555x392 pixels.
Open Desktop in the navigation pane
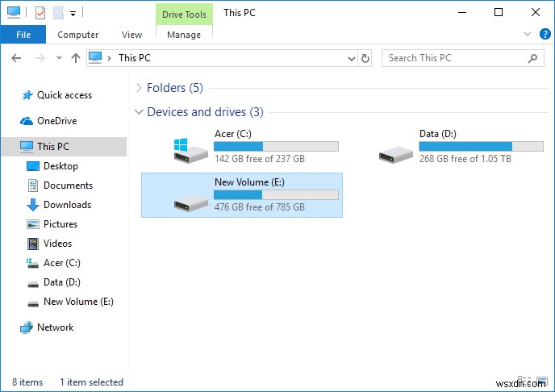(61, 166)
